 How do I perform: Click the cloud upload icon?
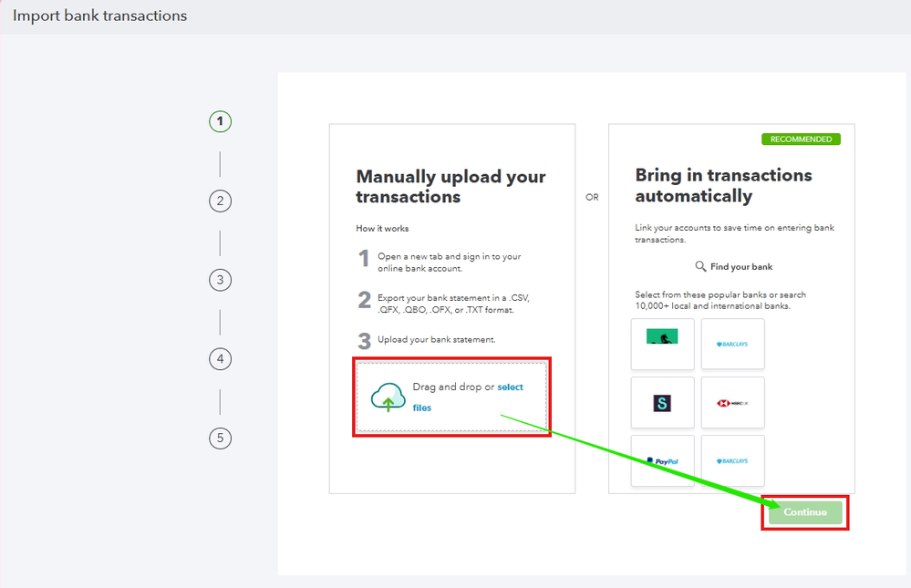click(x=388, y=397)
